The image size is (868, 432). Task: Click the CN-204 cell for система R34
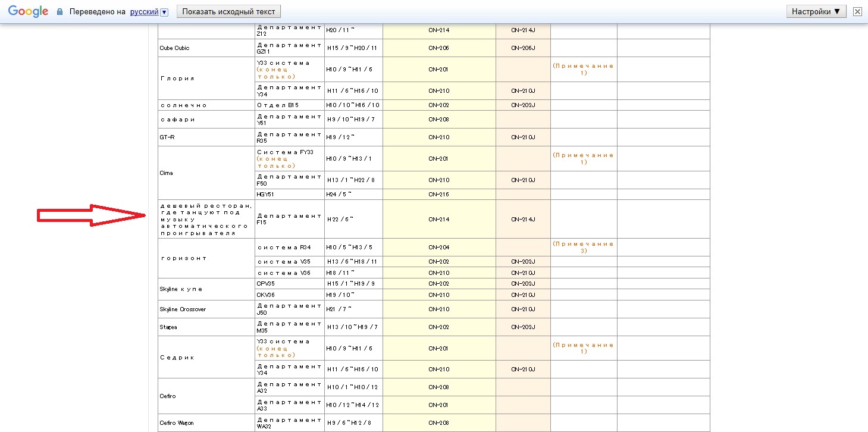click(x=439, y=248)
